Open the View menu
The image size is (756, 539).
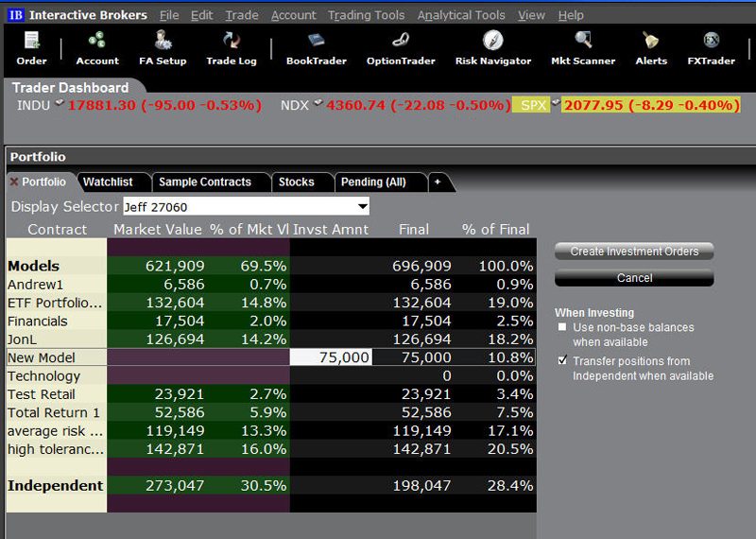(x=531, y=15)
